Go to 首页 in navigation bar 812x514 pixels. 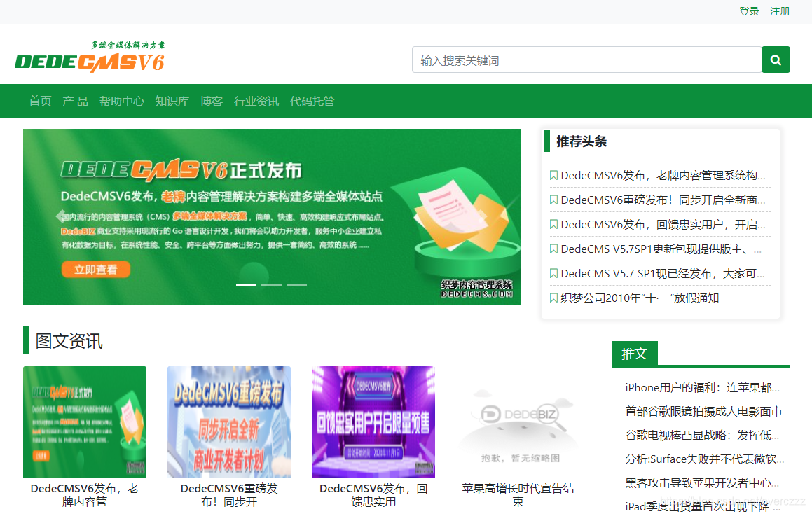41,101
